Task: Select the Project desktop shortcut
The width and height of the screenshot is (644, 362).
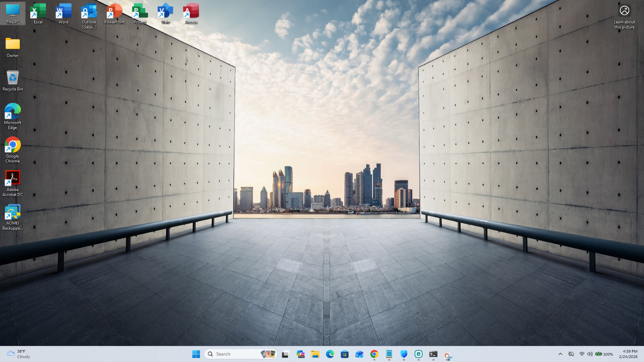Action: [x=140, y=14]
